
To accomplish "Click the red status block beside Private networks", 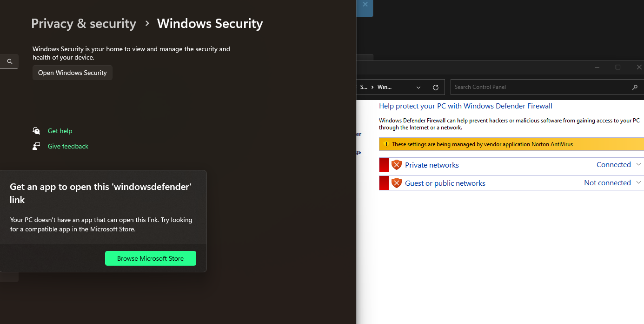I will [384, 165].
